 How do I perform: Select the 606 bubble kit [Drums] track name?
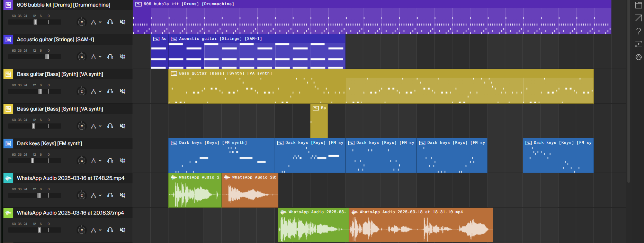pos(64,5)
